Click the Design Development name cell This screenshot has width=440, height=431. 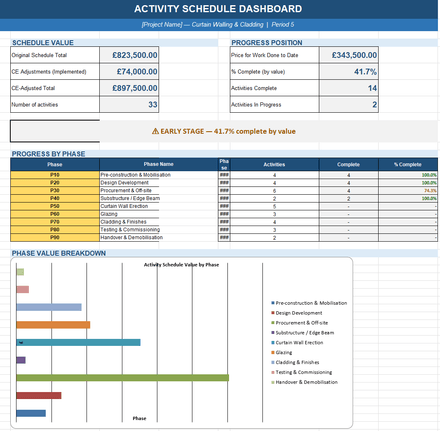(x=158, y=183)
